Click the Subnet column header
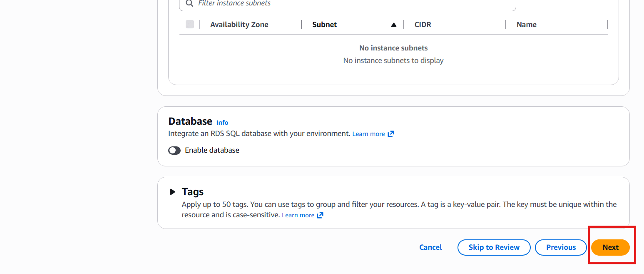 [x=324, y=25]
